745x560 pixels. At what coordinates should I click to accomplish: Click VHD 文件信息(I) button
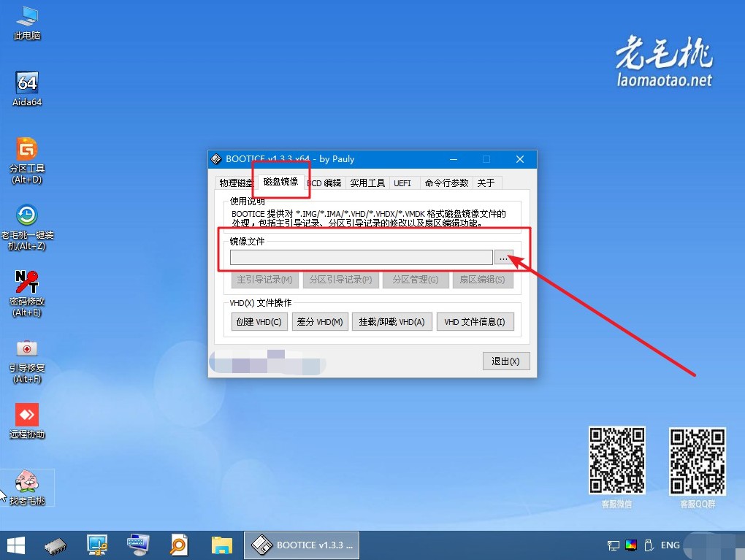(475, 321)
